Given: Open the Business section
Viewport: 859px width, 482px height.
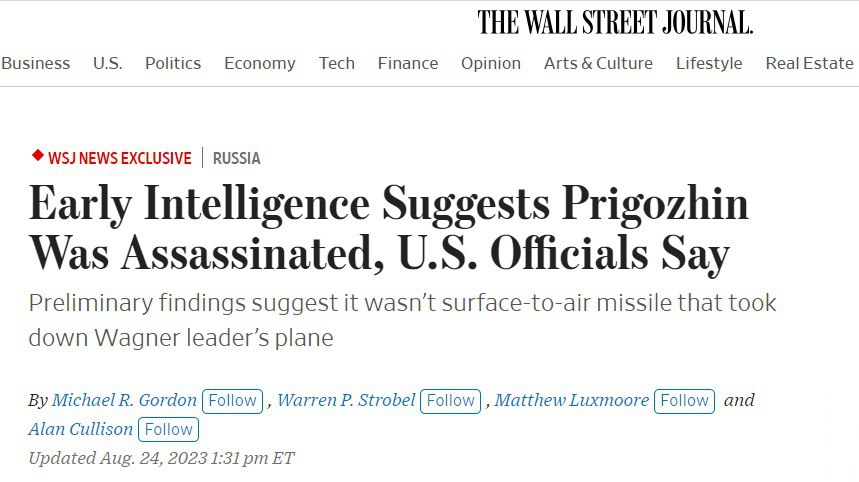Looking at the screenshot, I should [35, 63].
